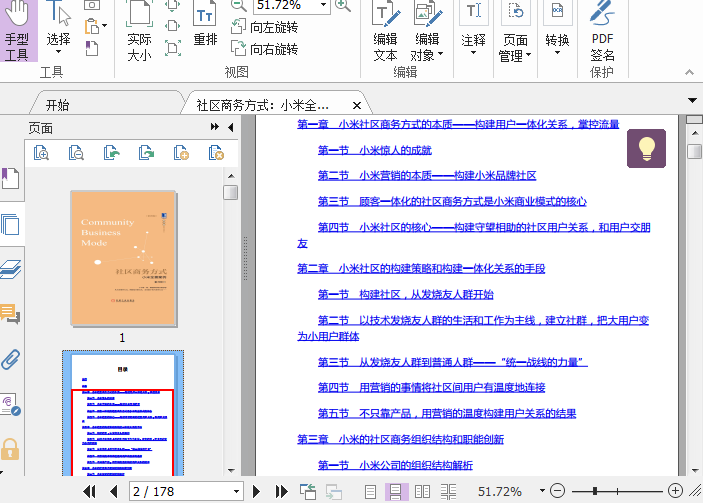
Task: Switch to the 开始 tab
Action: point(57,105)
